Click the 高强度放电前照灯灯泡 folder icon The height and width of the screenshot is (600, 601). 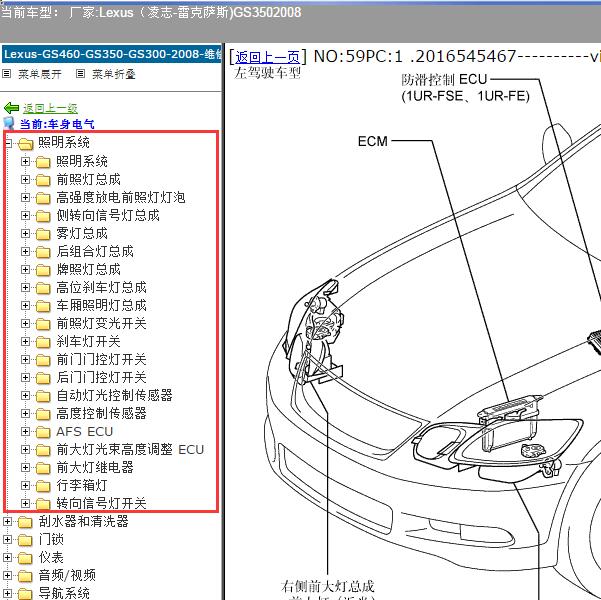[43, 198]
